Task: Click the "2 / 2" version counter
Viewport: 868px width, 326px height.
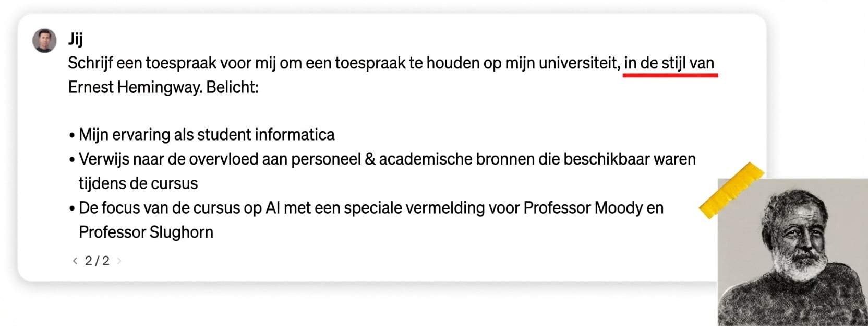Action: click(x=97, y=261)
